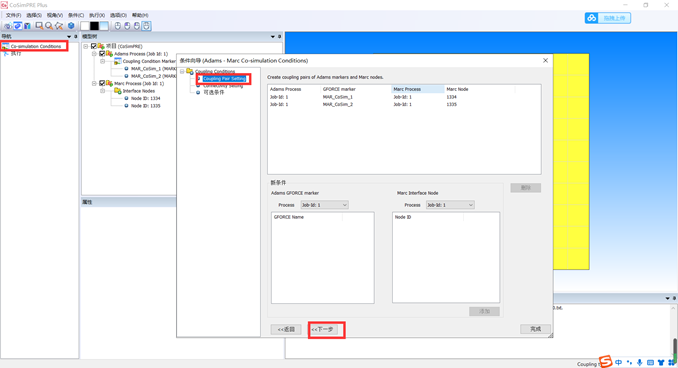Open the 视角(V) menu

coord(55,15)
